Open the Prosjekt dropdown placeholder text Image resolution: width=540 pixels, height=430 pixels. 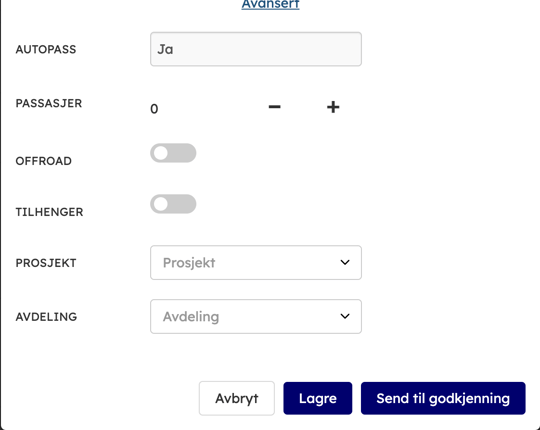pyautogui.click(x=189, y=263)
